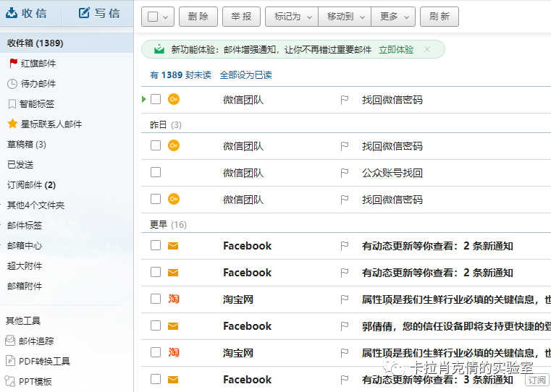This screenshot has height=392, width=551.
Task: Click the star icon beside 星标联系人邮件
Action: 12,124
